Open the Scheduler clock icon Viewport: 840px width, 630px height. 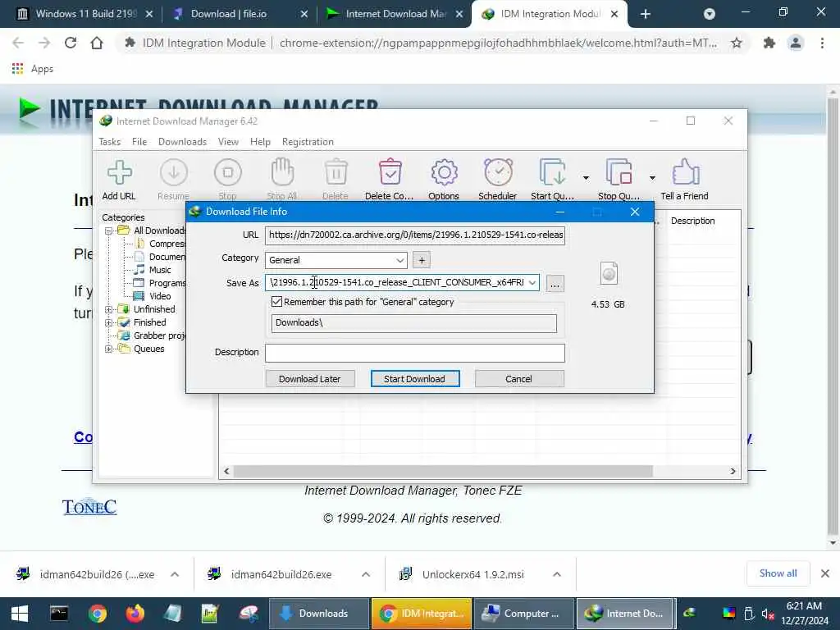[x=498, y=172]
